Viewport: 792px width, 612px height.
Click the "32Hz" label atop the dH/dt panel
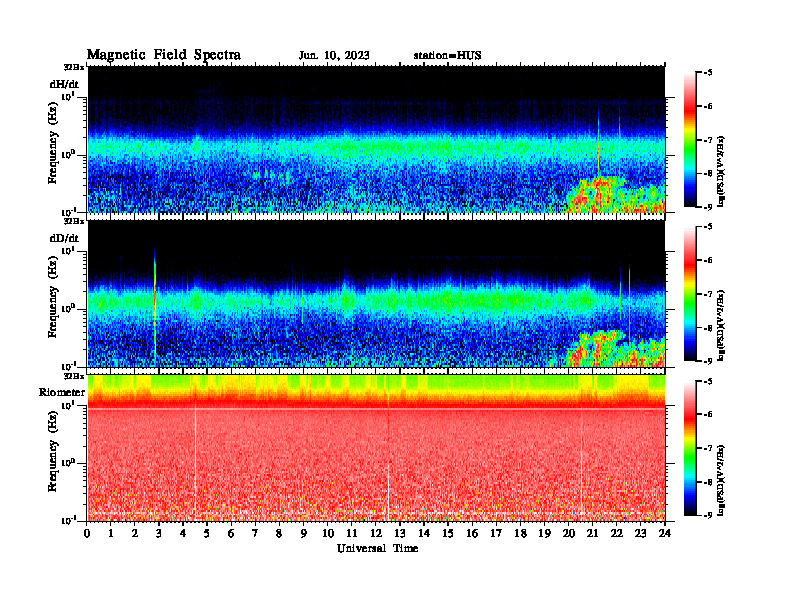(74, 67)
